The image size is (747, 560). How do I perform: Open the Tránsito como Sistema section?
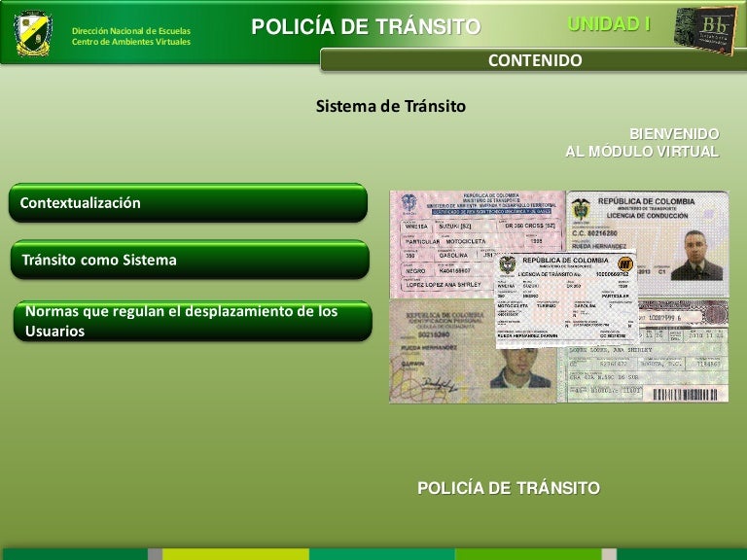pyautogui.click(x=190, y=261)
